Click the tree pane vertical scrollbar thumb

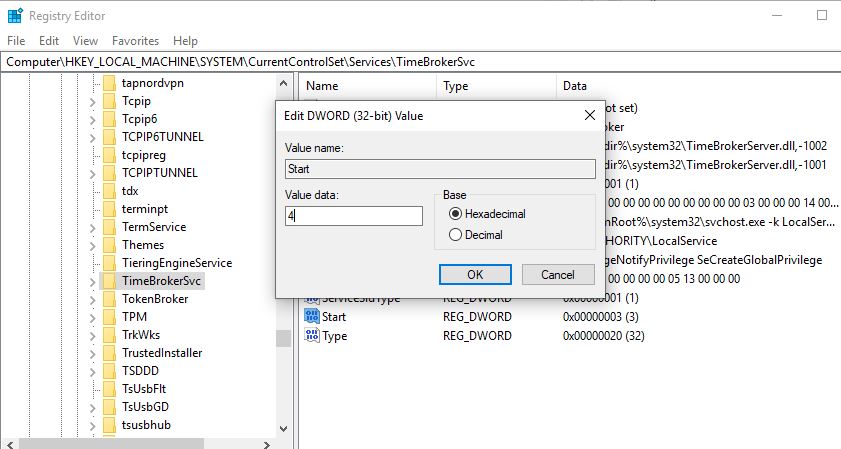coord(283,337)
